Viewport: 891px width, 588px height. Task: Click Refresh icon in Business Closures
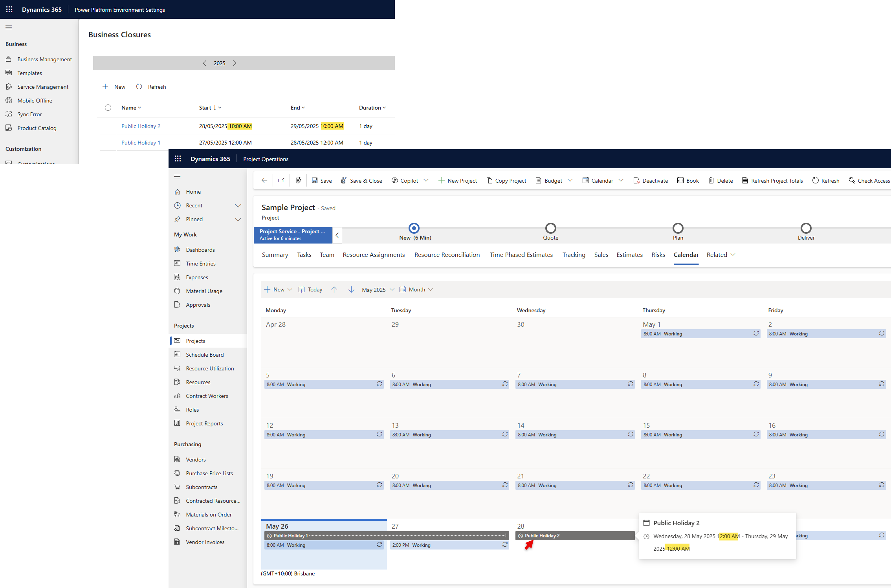[x=139, y=86]
